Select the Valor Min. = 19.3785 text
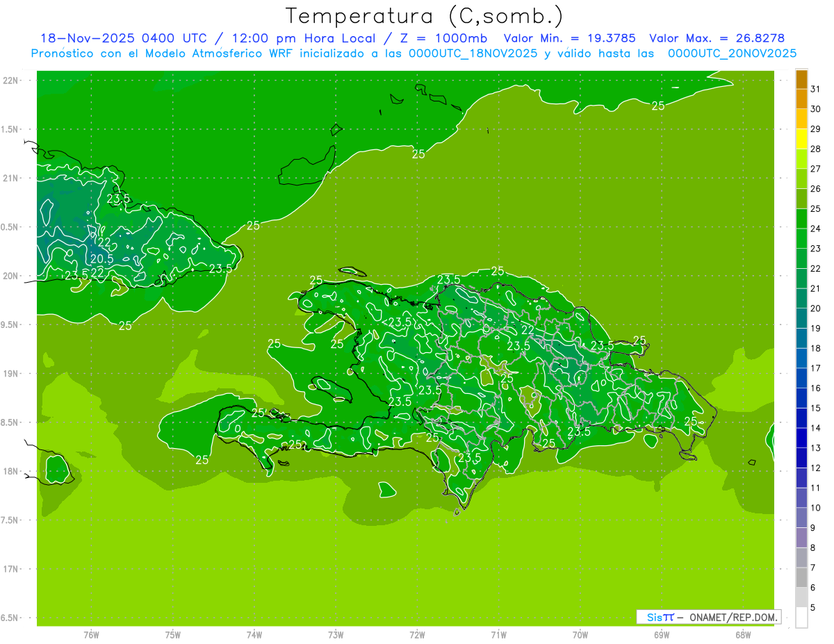Screen dimensions: 834x644 [569, 38]
